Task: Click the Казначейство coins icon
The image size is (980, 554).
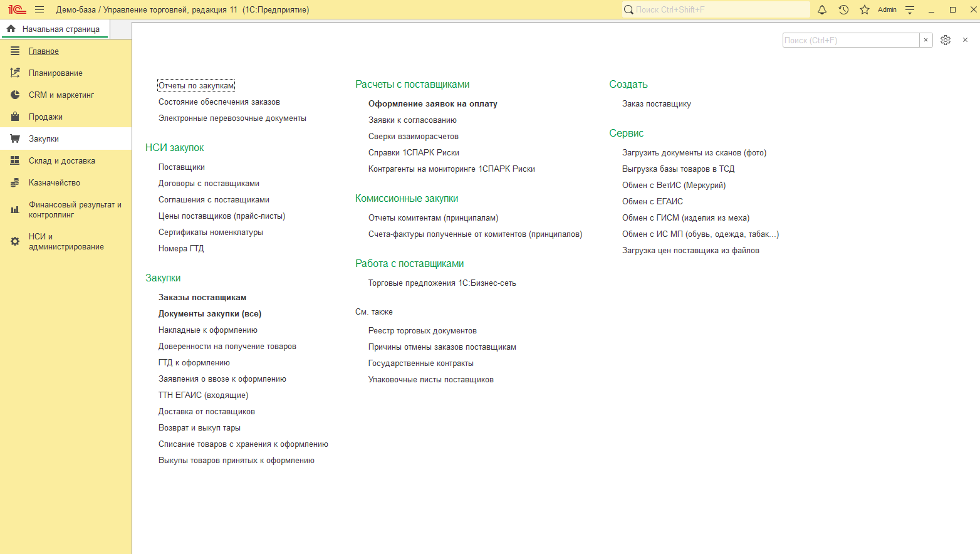Action: [15, 182]
